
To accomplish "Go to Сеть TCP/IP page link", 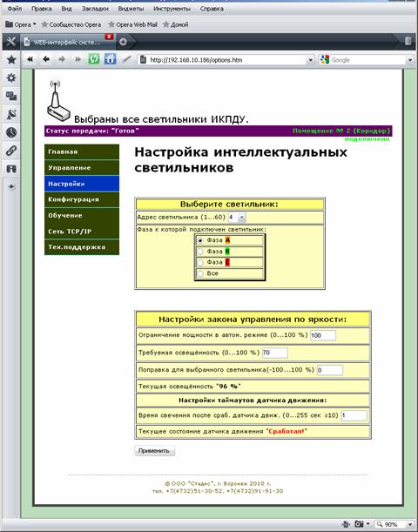I will click(x=82, y=231).
